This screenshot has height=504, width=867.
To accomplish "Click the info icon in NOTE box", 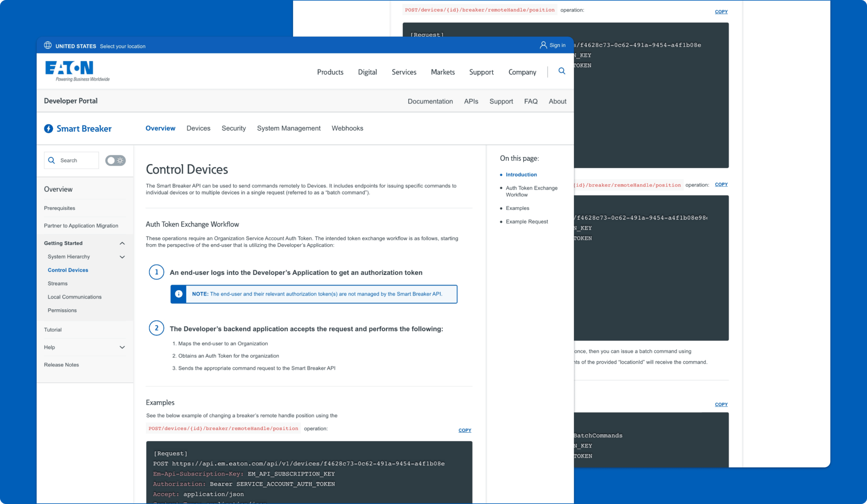I will (x=178, y=294).
